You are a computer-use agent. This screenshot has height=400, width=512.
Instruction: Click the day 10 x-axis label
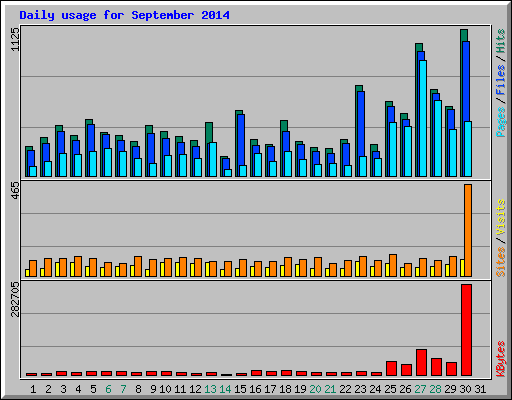165,389
